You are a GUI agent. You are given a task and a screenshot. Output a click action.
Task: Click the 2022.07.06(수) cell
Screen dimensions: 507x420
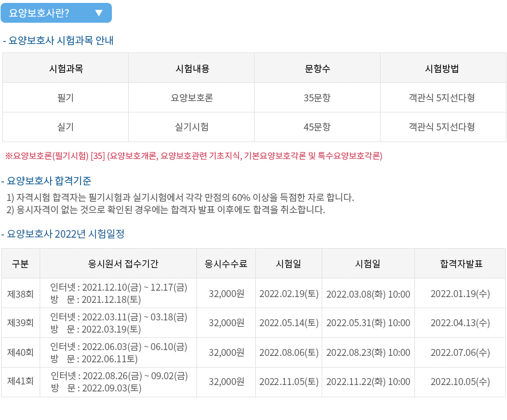pos(460,352)
